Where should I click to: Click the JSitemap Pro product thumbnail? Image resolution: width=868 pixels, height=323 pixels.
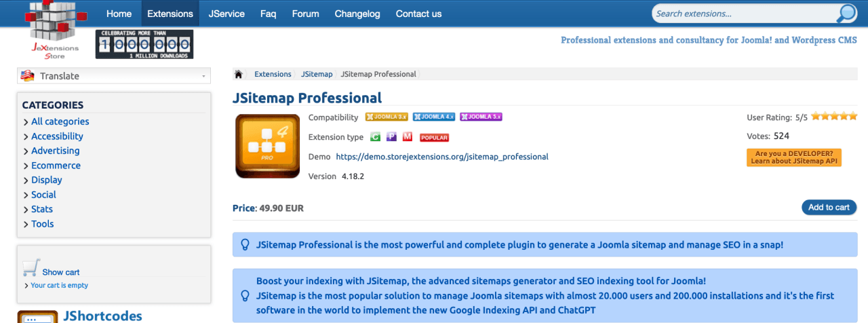(267, 146)
